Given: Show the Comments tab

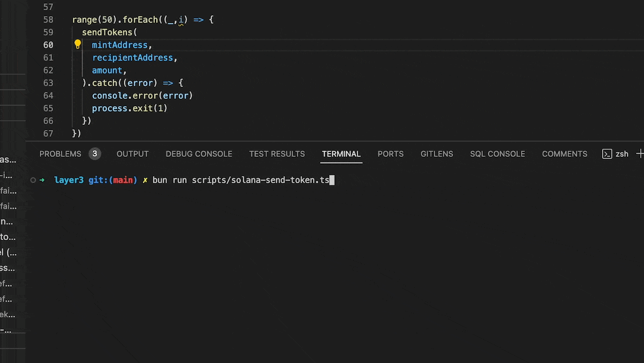Looking at the screenshot, I should (565, 154).
